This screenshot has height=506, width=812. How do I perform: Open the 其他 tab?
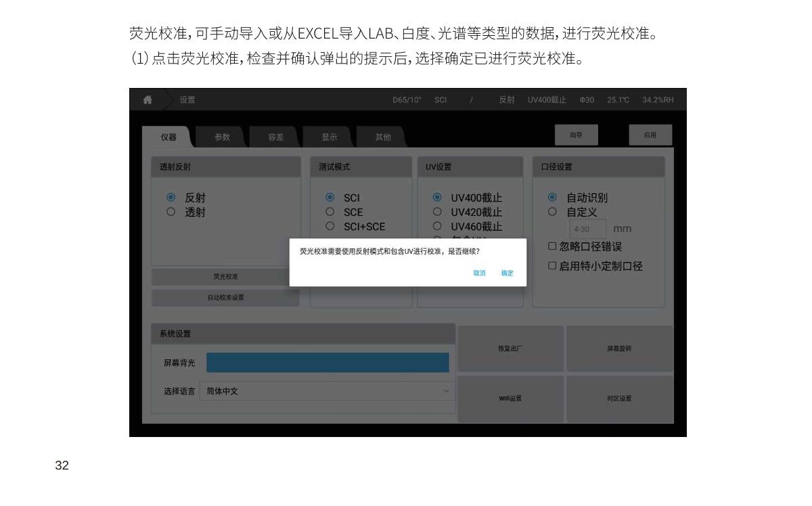[x=382, y=137]
